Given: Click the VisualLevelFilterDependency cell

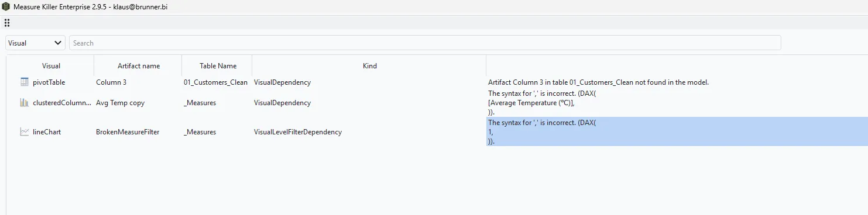Looking at the screenshot, I should coord(298,132).
